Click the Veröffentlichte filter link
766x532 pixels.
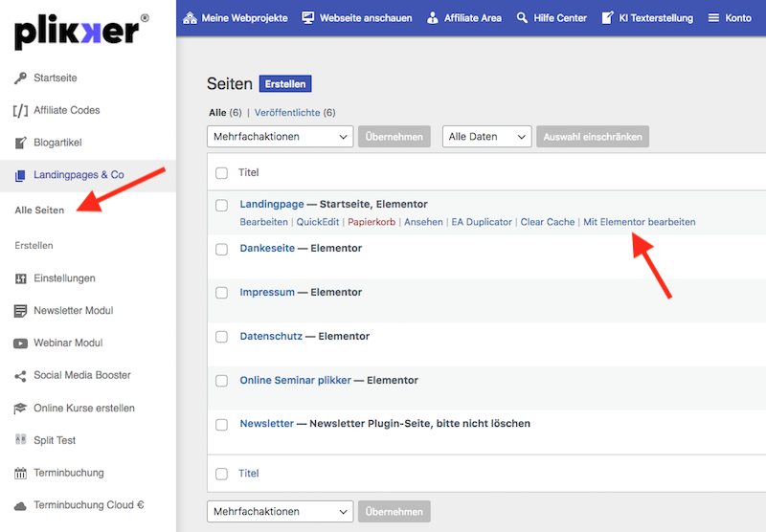(287, 113)
